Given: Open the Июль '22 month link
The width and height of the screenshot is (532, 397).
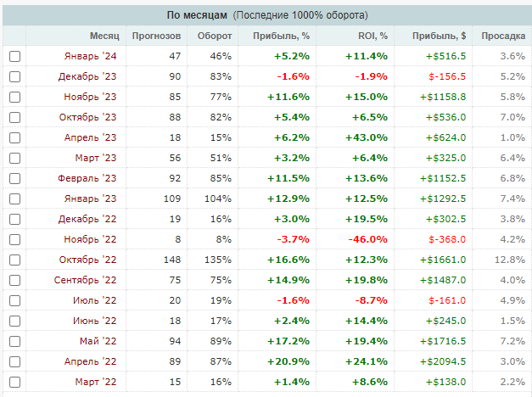Looking at the screenshot, I should tap(95, 300).
